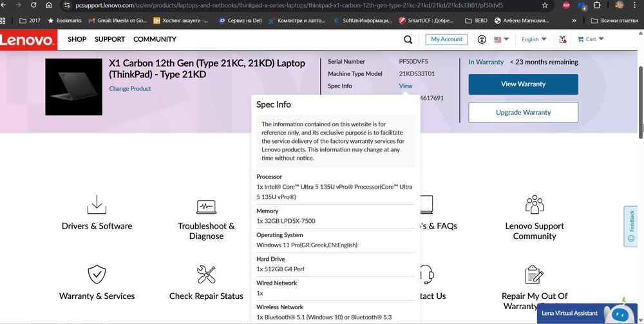Open the accessibility options icon
The width and height of the screenshot is (644, 324).
coord(482,39)
